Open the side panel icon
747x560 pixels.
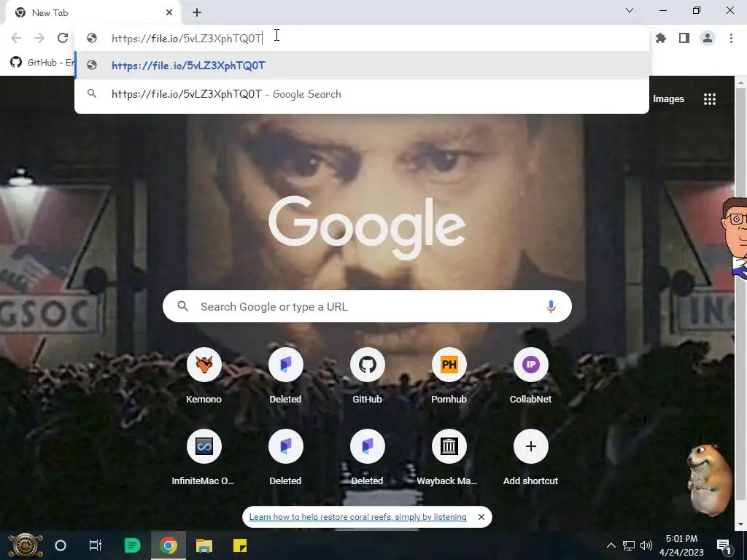point(684,38)
